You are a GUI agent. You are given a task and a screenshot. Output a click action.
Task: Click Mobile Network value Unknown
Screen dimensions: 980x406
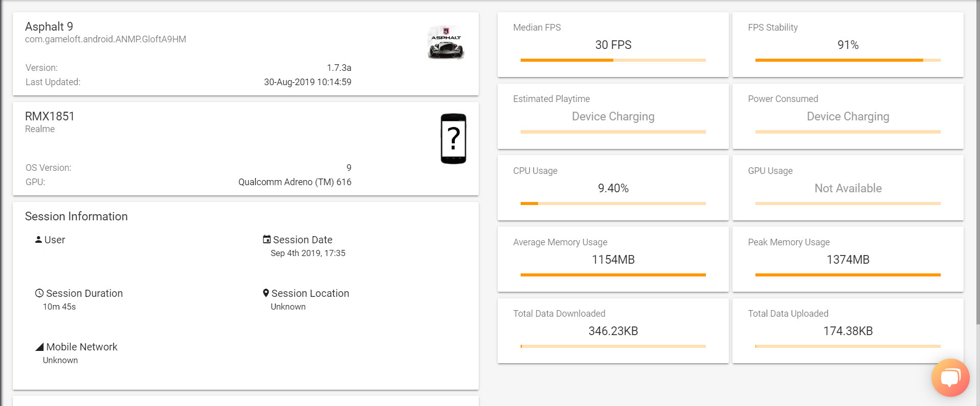[x=60, y=360]
